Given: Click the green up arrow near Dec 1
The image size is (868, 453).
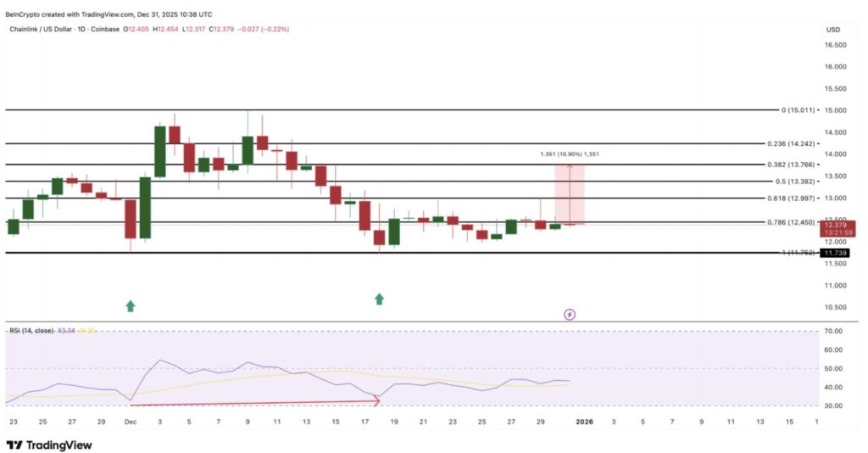Looking at the screenshot, I should click(130, 305).
